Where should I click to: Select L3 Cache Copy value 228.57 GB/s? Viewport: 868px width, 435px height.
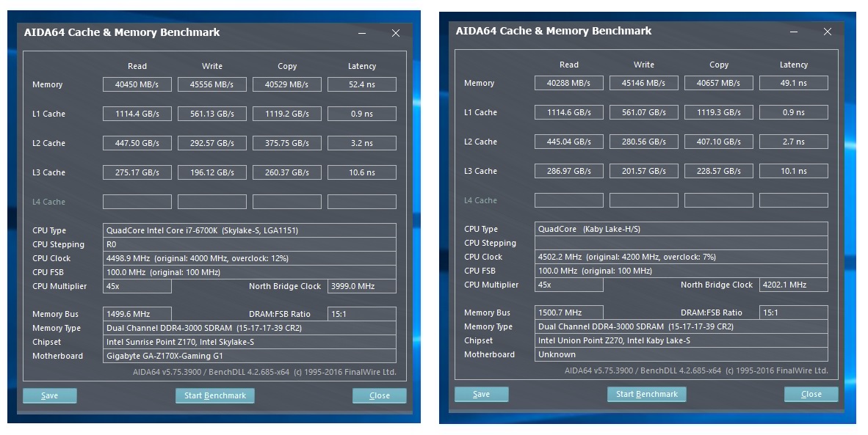718,171
